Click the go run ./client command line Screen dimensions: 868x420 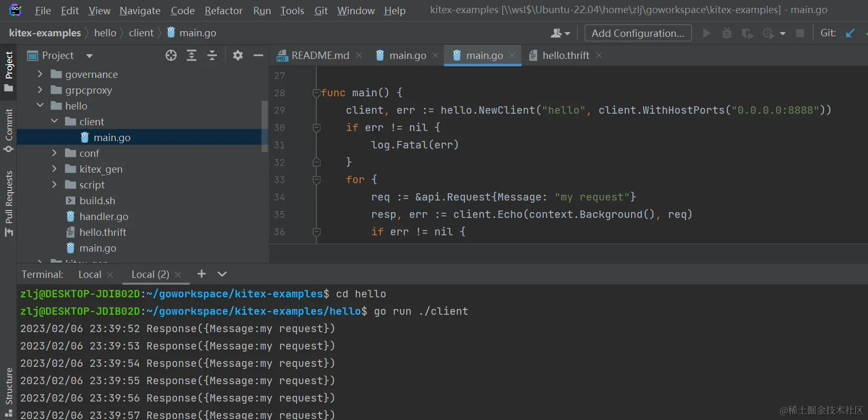(421, 311)
